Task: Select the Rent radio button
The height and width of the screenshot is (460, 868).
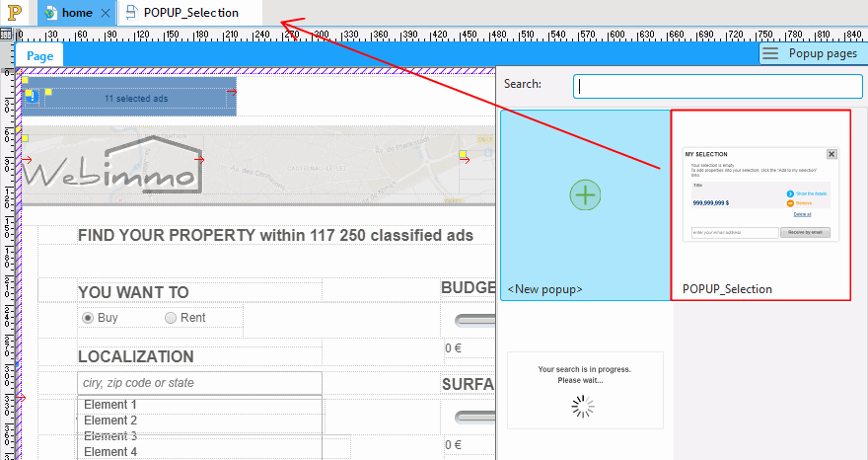Action: (171, 318)
